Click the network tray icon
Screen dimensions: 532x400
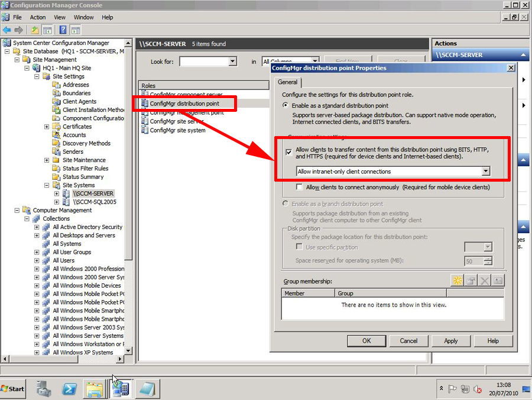pos(465,389)
